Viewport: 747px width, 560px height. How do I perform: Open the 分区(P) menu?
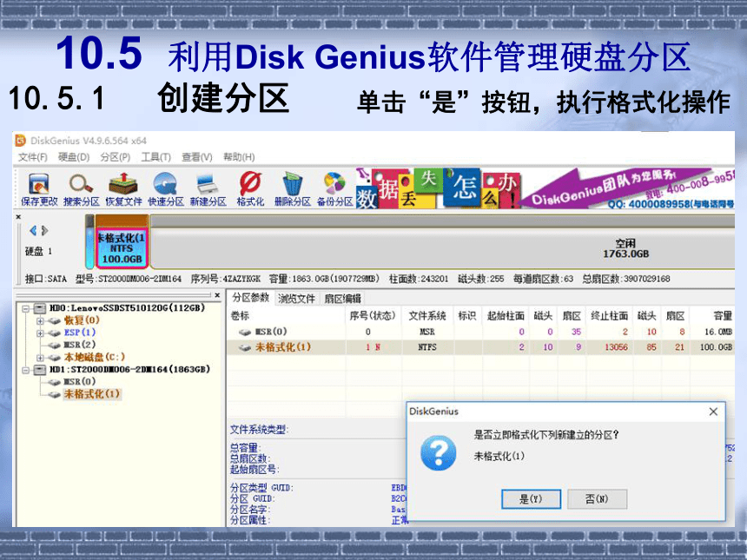116,157
